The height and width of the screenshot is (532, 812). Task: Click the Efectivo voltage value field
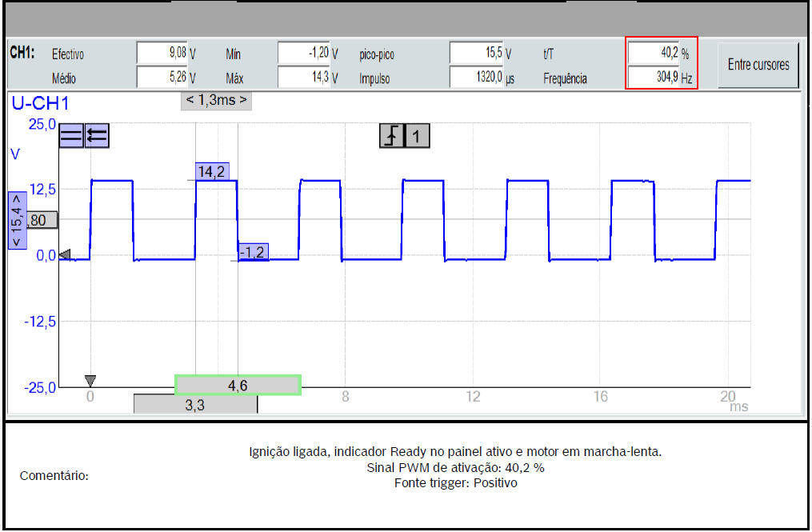pos(162,54)
